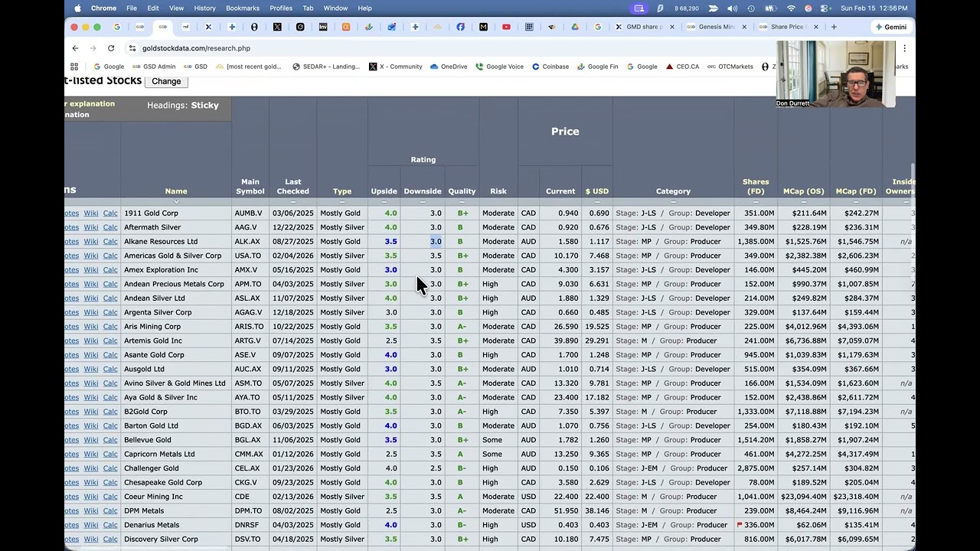Image resolution: width=980 pixels, height=551 pixels.
Task: Open the volume control in menu bar
Action: 733,8
